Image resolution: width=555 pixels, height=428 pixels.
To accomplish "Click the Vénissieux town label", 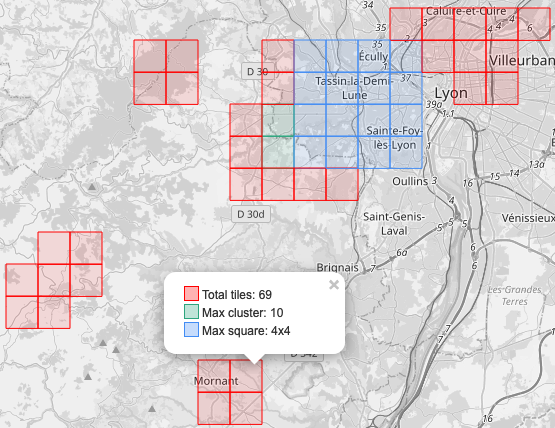I will (x=528, y=218).
